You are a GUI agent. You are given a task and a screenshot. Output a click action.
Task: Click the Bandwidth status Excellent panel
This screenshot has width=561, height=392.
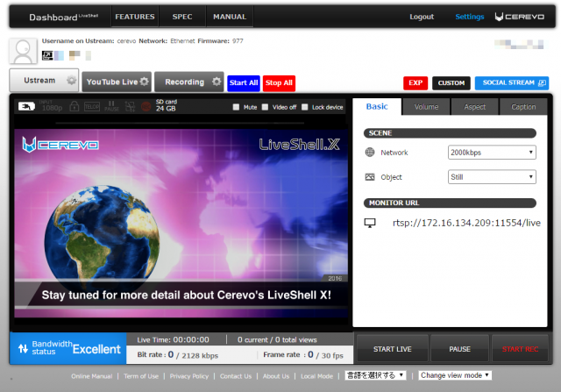pyautogui.click(x=68, y=348)
